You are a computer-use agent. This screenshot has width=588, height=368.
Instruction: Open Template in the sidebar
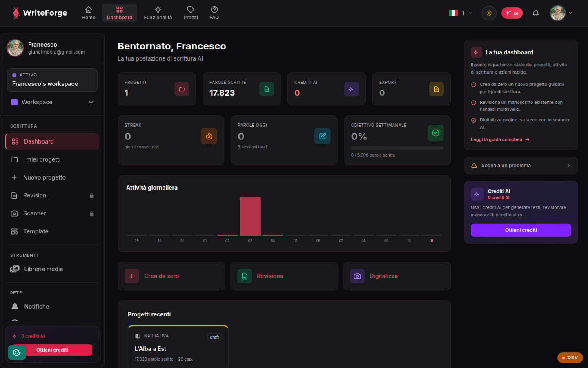(52, 231)
